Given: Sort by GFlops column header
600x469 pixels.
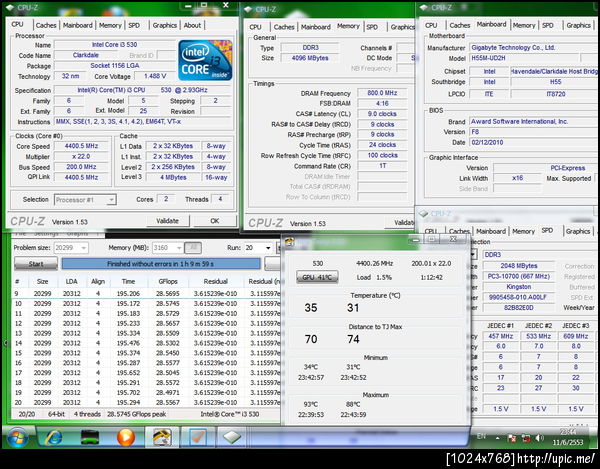Looking at the screenshot, I should pyautogui.click(x=168, y=282).
